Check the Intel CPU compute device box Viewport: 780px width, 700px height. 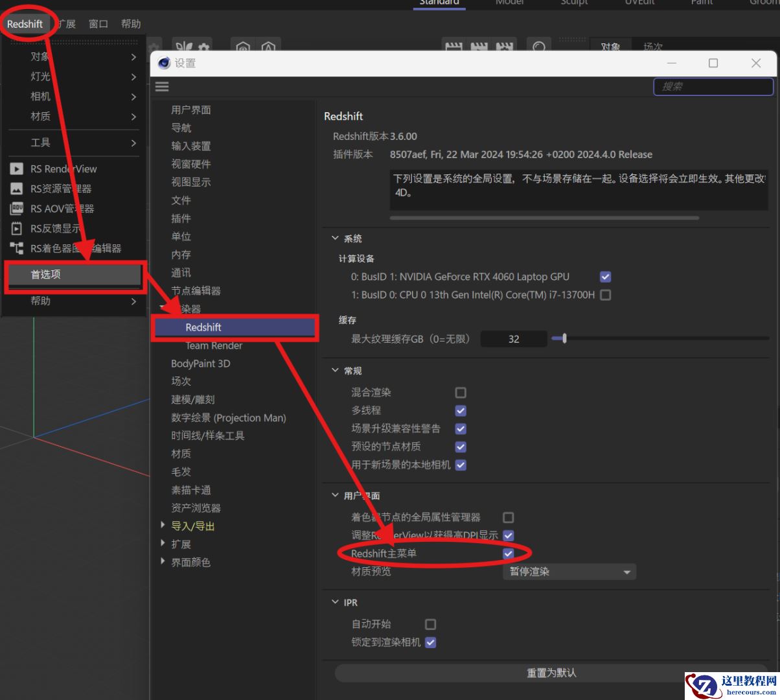tap(604, 295)
